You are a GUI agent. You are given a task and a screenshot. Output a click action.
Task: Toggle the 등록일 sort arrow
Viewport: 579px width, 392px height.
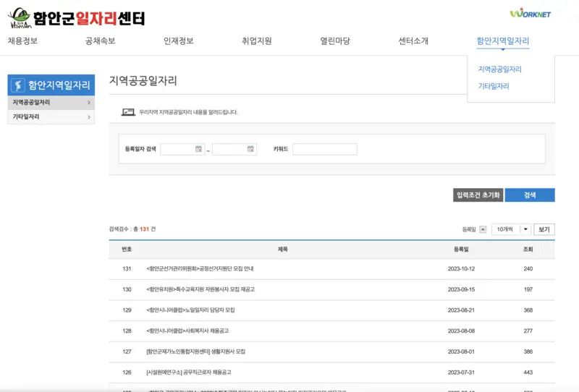point(483,229)
